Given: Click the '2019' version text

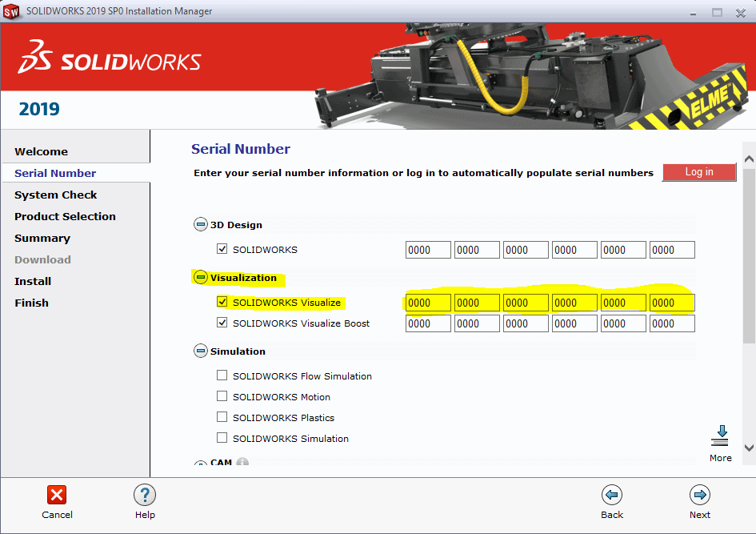Looking at the screenshot, I should [x=39, y=109].
